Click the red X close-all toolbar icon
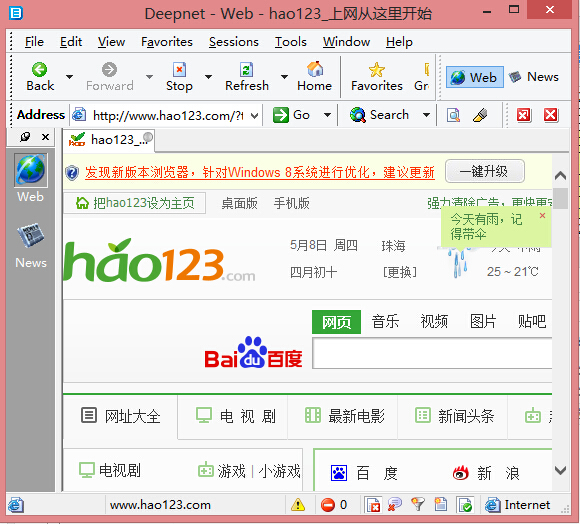Image resolution: width=580 pixels, height=524 pixels. (x=550, y=115)
